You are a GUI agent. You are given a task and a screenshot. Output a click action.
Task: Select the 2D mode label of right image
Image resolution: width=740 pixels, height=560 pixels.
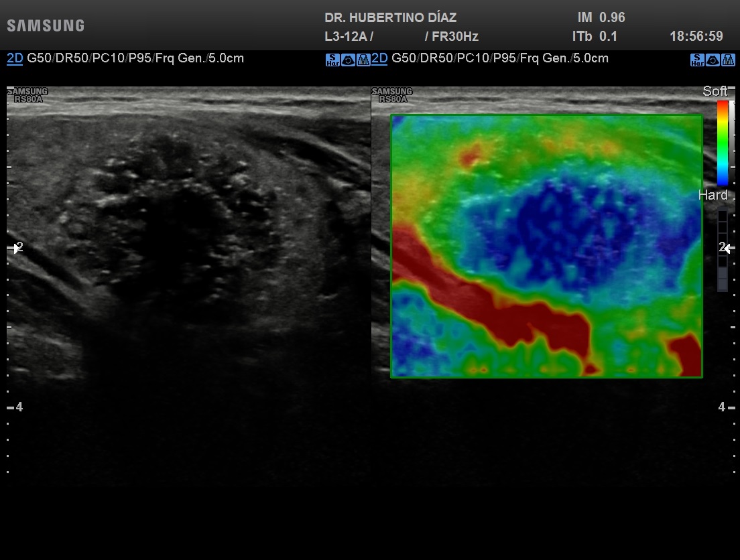pos(379,58)
